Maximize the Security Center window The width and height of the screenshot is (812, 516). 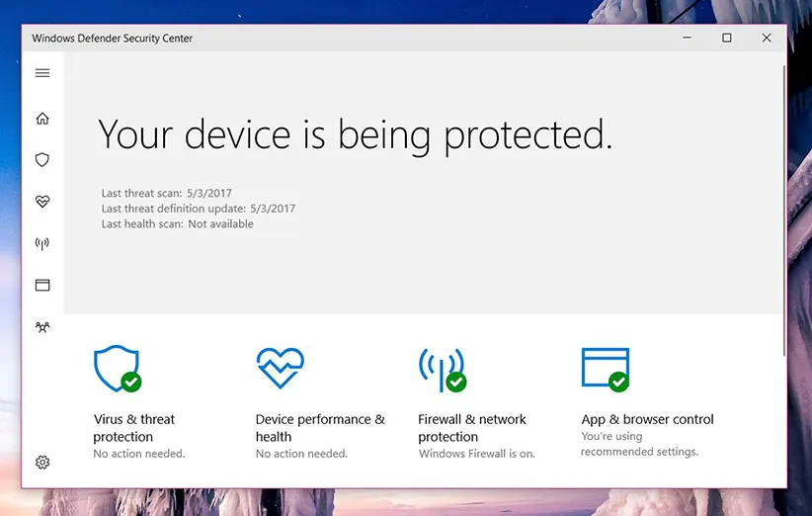pos(727,39)
